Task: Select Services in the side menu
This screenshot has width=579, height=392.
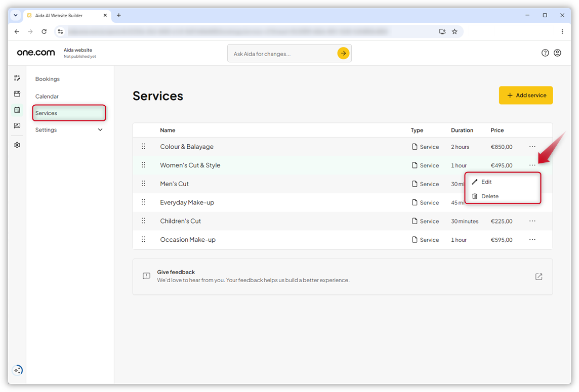Action: [x=69, y=113]
